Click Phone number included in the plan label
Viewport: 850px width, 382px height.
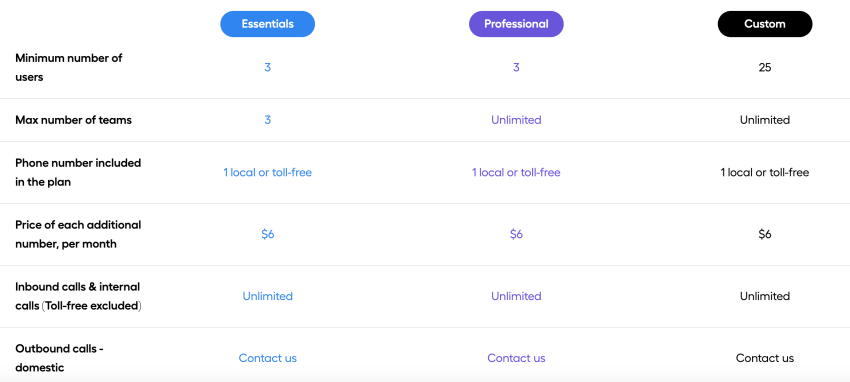point(78,172)
